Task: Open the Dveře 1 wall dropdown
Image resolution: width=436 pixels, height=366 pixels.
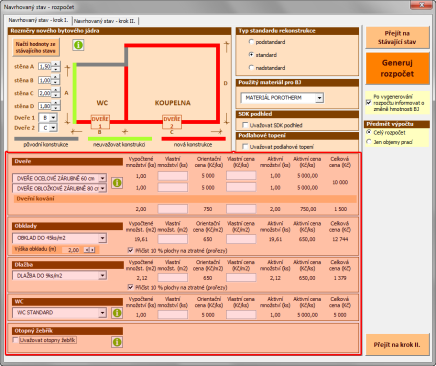Action: (x=53, y=118)
